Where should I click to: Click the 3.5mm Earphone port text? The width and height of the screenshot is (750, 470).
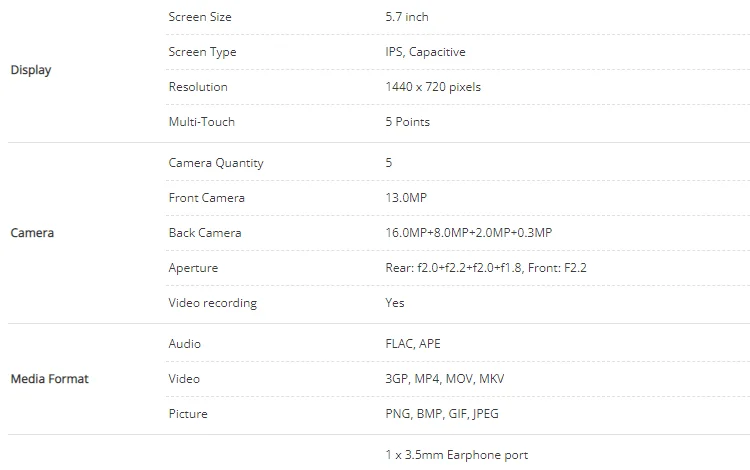pos(456,455)
